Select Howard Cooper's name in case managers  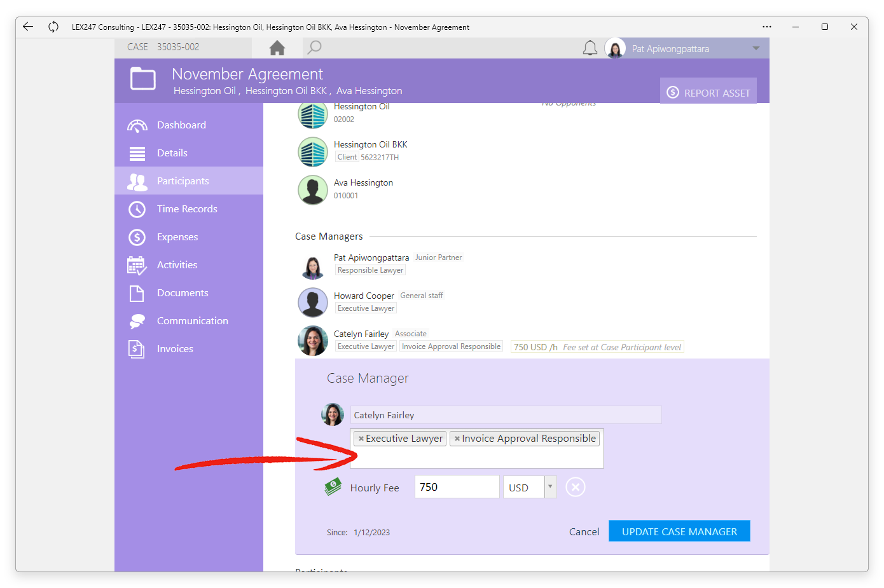(x=364, y=296)
